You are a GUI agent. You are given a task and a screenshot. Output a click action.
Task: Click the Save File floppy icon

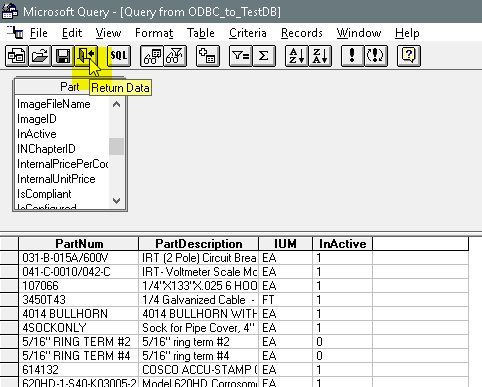63,56
